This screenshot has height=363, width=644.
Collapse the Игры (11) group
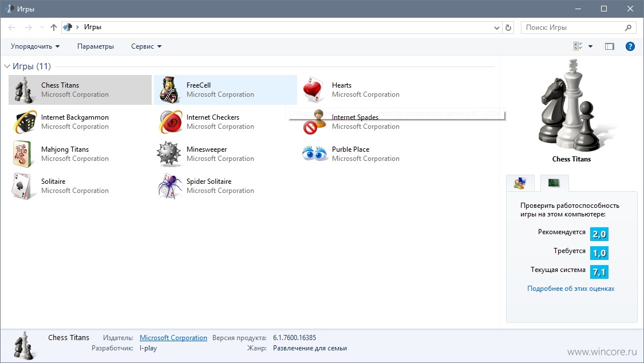(x=7, y=66)
